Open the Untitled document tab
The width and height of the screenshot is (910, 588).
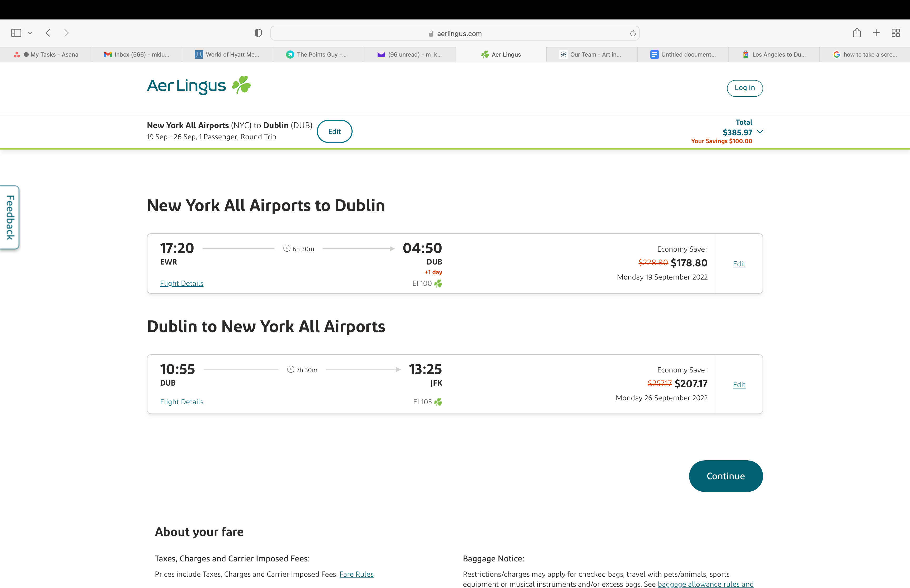684,54
